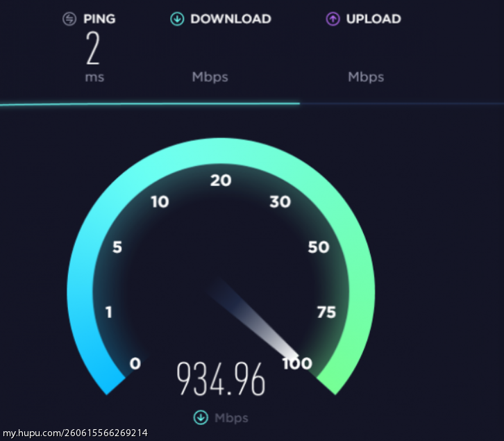Click the 0 mark on gauge
504x441 pixels.
pos(135,363)
